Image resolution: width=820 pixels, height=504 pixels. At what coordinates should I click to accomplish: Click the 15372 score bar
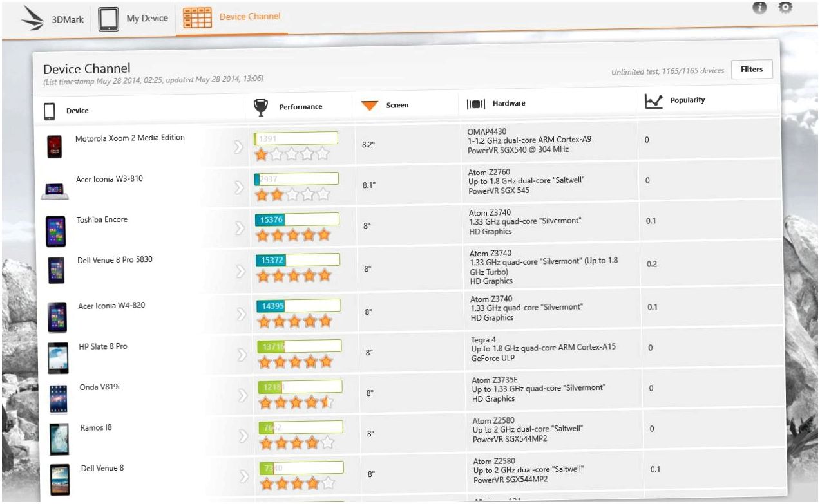tap(298, 260)
